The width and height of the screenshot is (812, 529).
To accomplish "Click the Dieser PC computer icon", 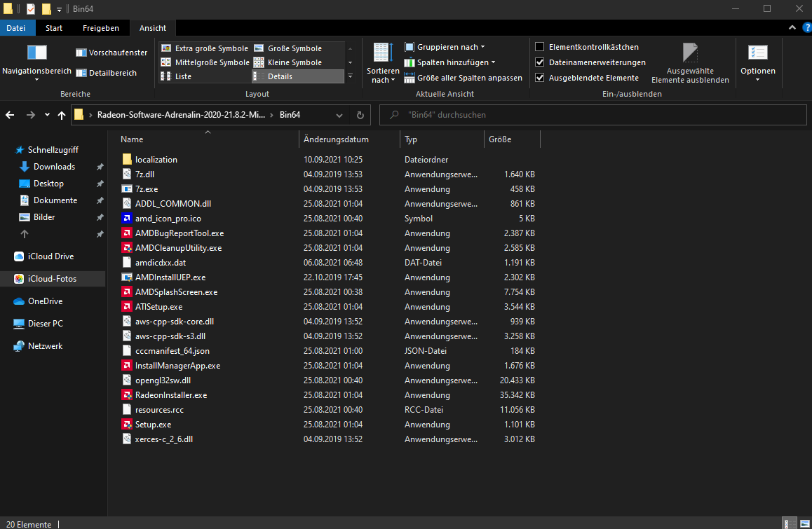I will pos(19,324).
